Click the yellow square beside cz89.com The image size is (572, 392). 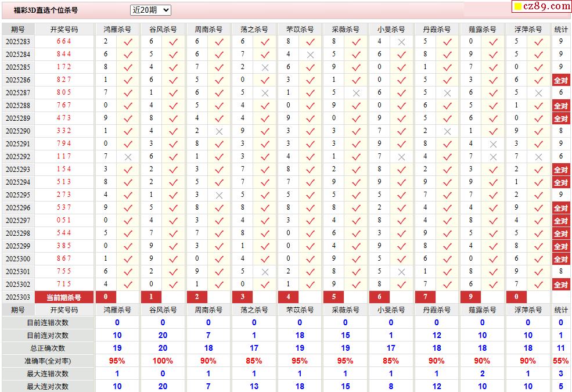(517, 7)
